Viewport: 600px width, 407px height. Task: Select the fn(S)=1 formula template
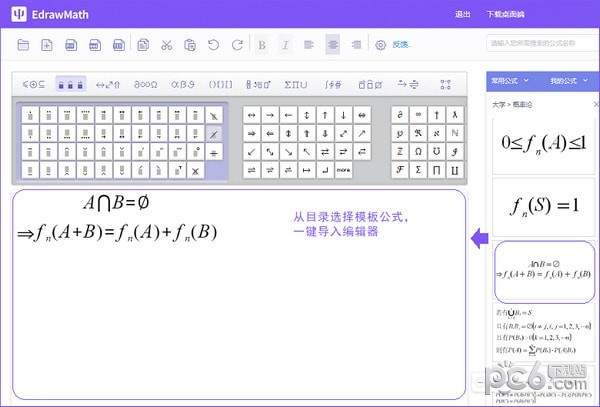[543, 206]
